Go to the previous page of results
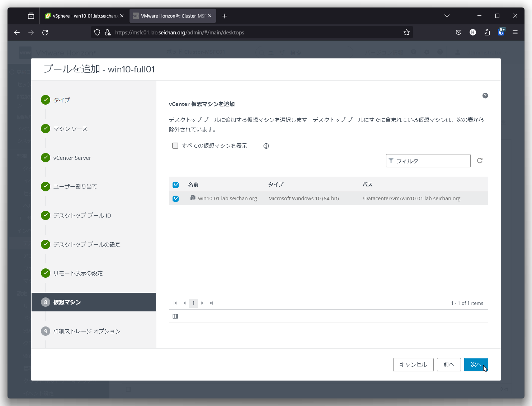This screenshot has width=532, height=406. coord(184,303)
